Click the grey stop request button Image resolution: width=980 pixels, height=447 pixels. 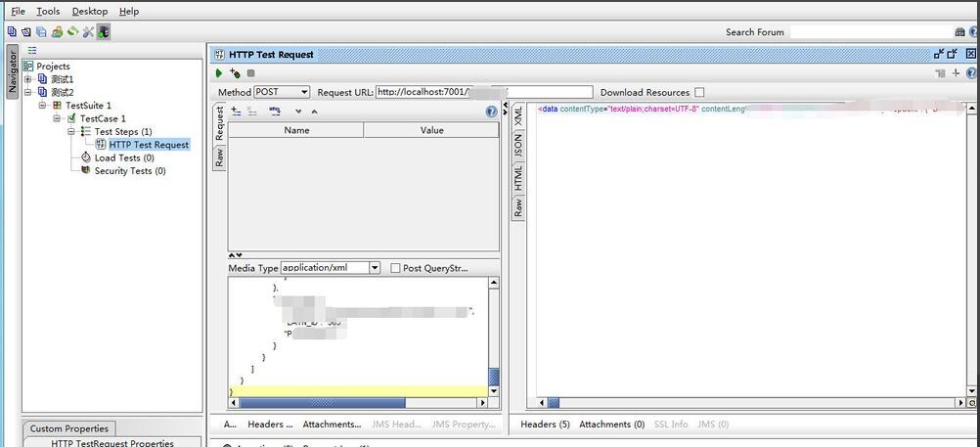pos(250,73)
